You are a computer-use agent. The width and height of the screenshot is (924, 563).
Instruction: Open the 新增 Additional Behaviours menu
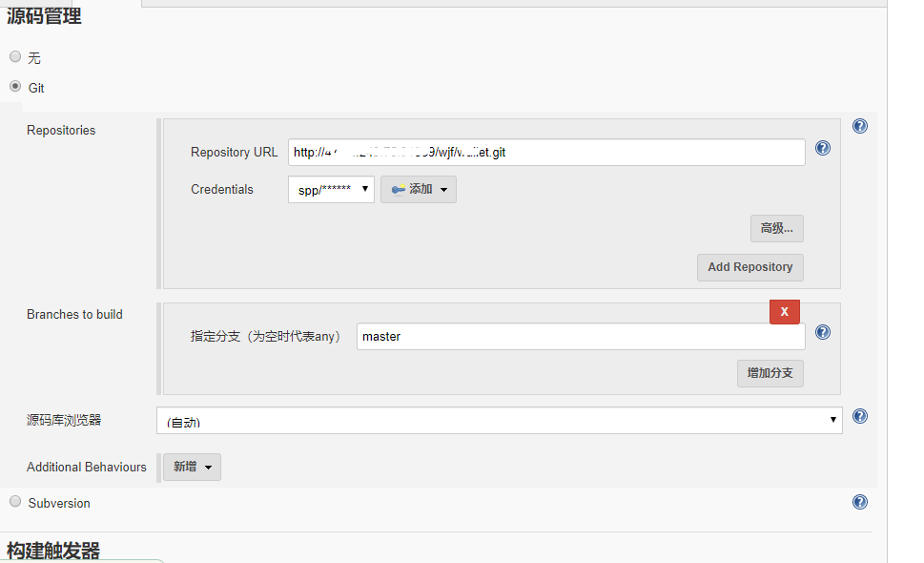tap(192, 467)
